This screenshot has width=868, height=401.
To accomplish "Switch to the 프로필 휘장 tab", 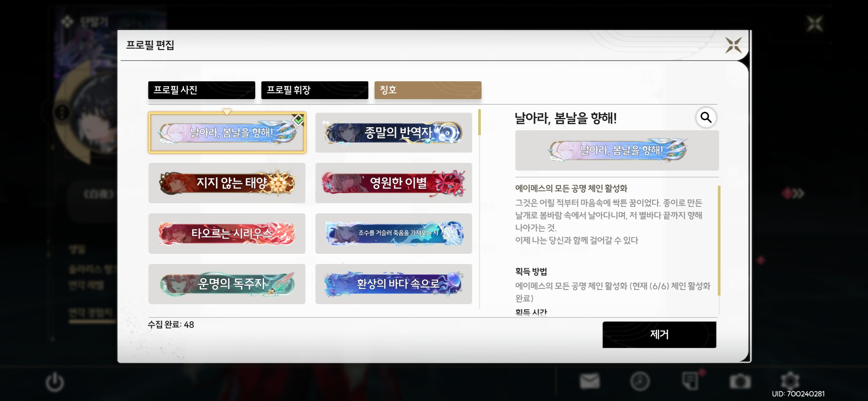I will pyautogui.click(x=315, y=90).
